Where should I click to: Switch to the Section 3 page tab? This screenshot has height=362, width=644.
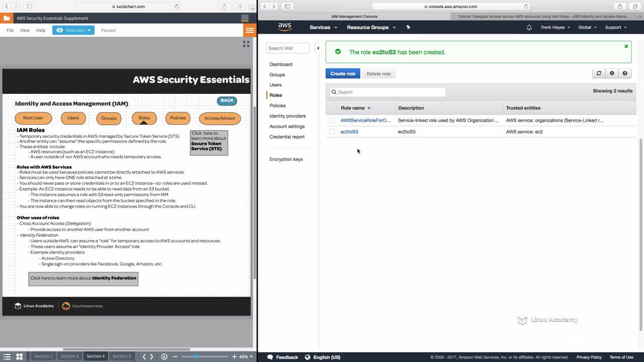click(69, 356)
